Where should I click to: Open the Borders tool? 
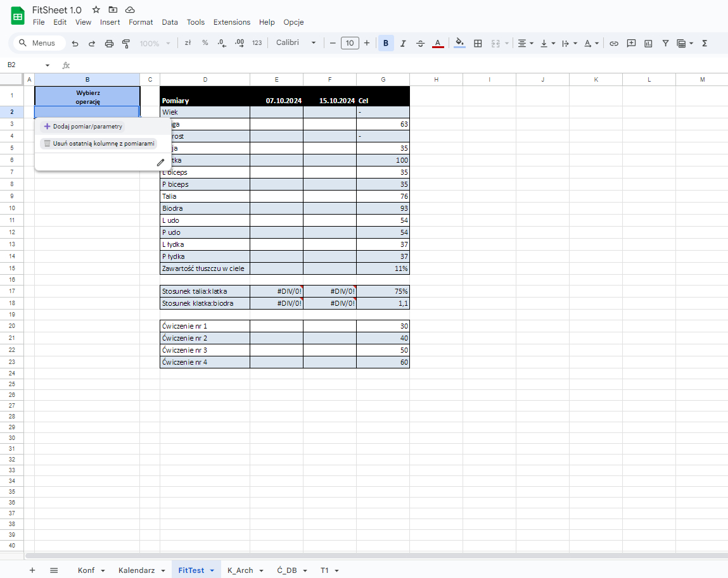478,43
